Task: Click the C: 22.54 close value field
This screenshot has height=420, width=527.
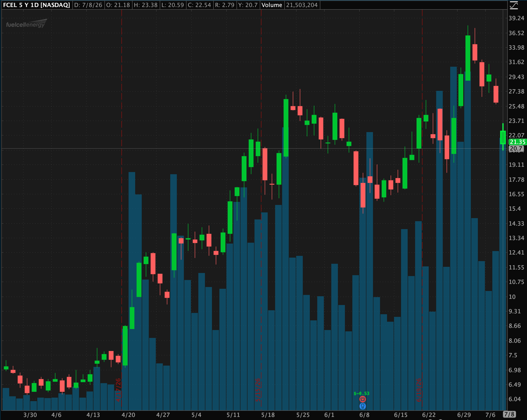Action: [x=199, y=5]
